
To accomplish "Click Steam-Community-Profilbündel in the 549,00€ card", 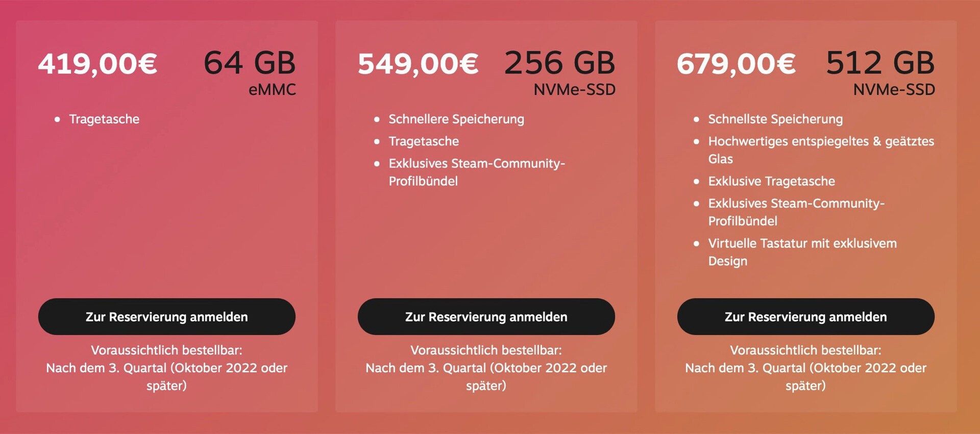I will [x=476, y=164].
